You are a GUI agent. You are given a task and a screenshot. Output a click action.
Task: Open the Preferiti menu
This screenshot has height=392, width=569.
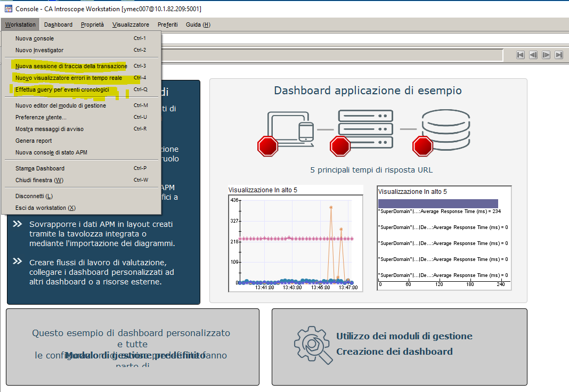point(167,24)
